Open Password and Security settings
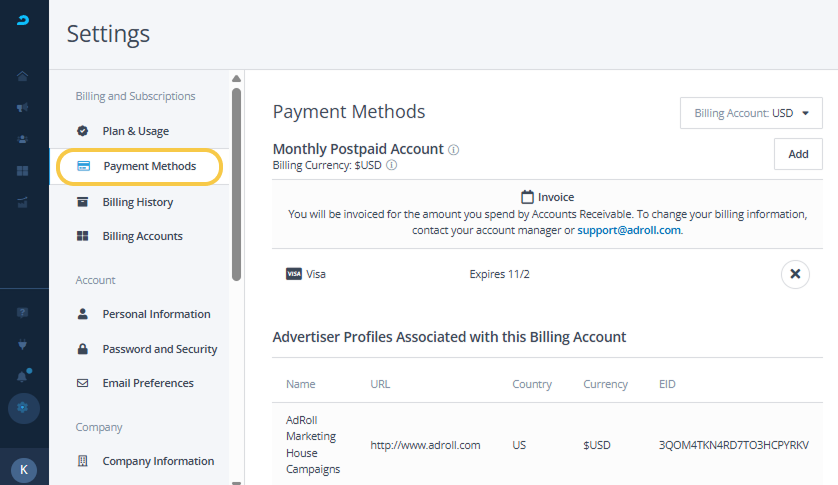 [x=159, y=349]
